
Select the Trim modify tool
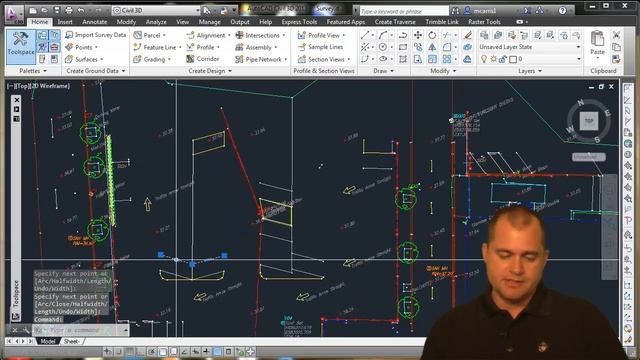[x=447, y=36]
